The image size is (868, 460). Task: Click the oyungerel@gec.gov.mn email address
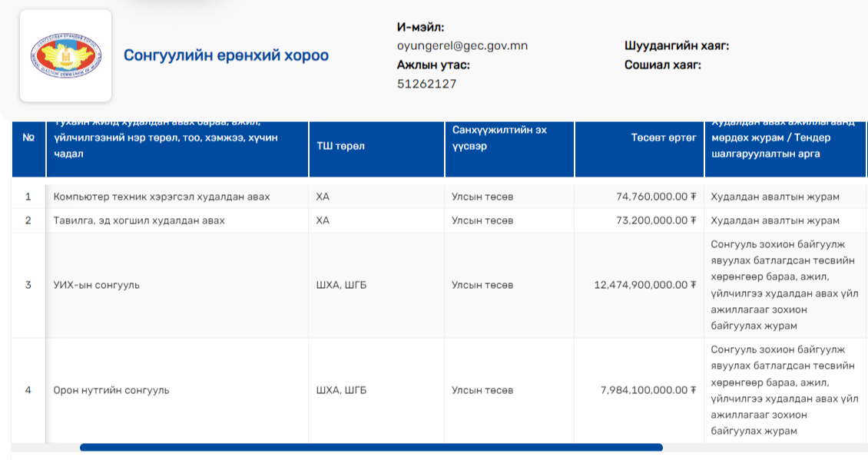pos(462,45)
